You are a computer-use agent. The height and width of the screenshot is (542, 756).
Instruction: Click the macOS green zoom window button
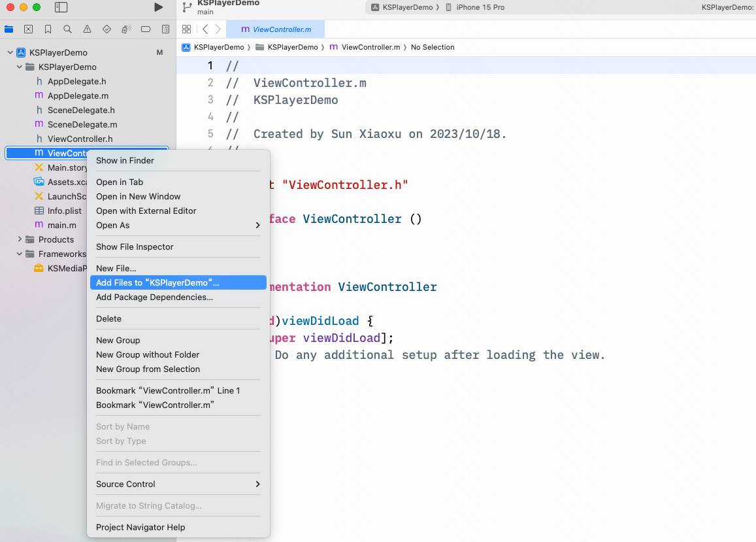[x=36, y=7]
